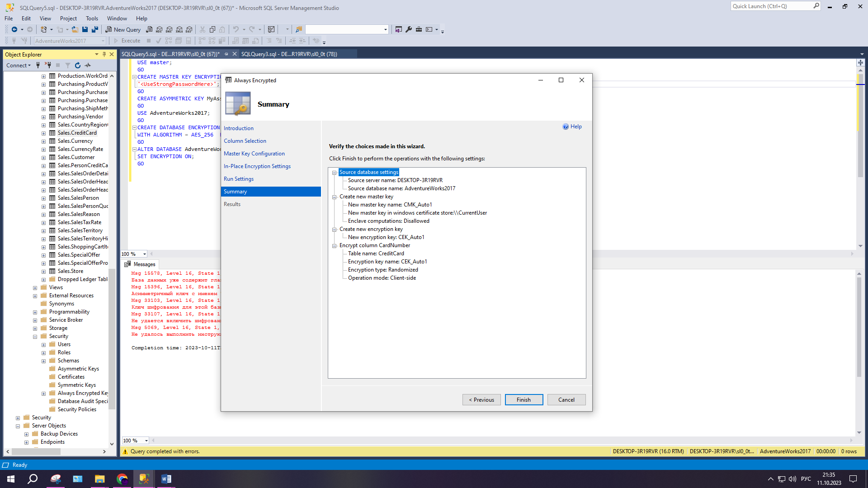Toggle pin on SQLQuery5.sql tab
868x488 pixels.
tap(226, 54)
